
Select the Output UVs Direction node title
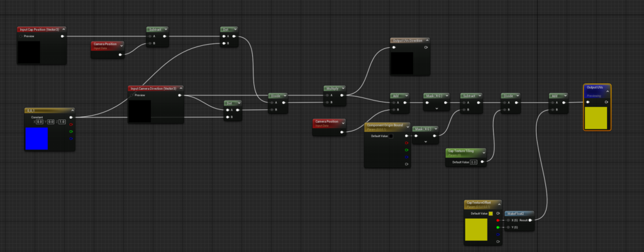(406, 41)
